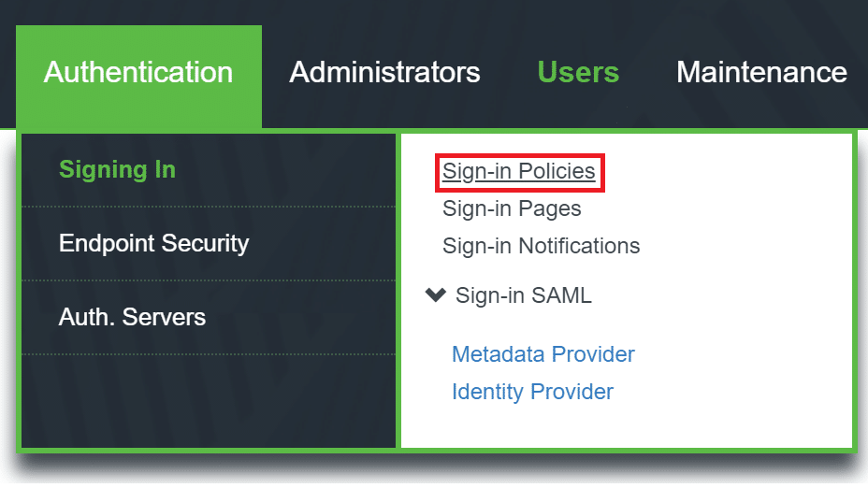
Task: Click the red-boxed highlighted menu link
Action: click(x=519, y=172)
